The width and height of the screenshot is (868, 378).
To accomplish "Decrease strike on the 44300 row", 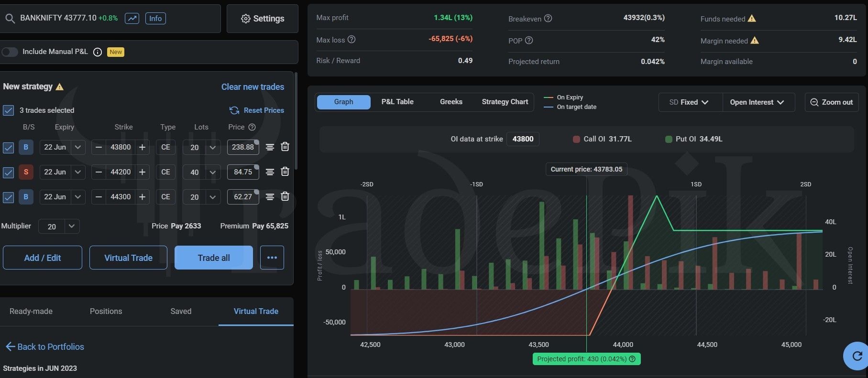I will pyautogui.click(x=99, y=197).
